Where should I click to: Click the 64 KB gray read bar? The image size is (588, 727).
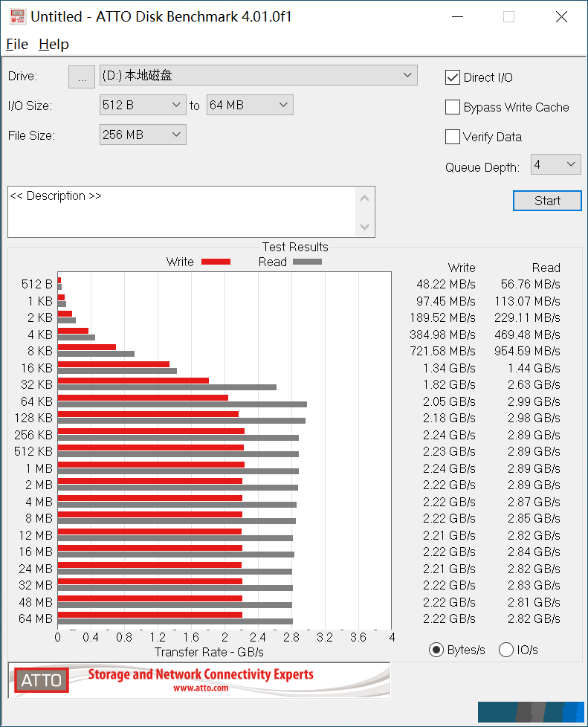pos(182,404)
